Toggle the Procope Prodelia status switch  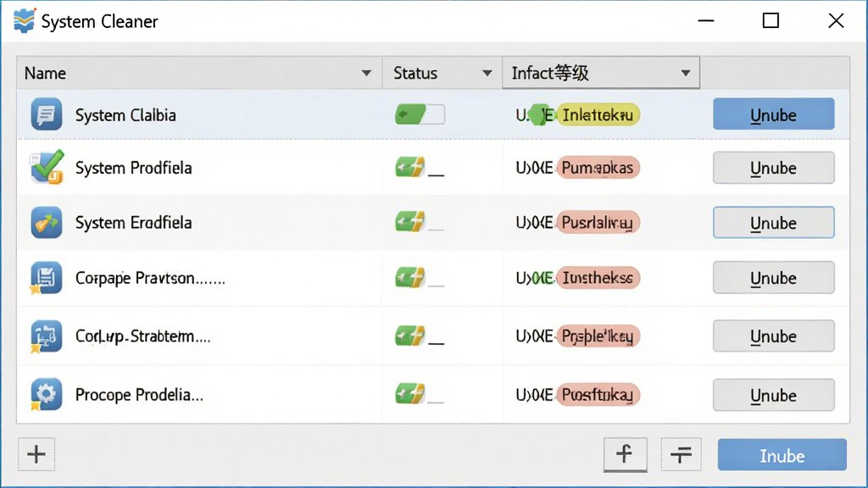(x=420, y=395)
